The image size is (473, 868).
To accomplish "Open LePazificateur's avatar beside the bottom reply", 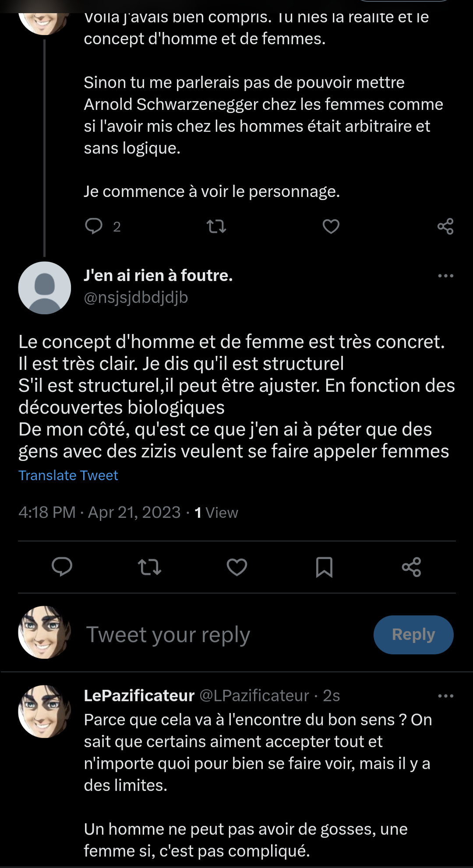I will [45, 711].
